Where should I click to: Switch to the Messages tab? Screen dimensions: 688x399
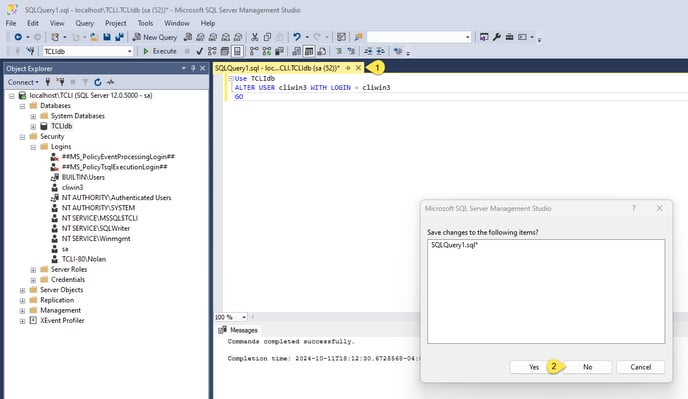[x=239, y=330]
